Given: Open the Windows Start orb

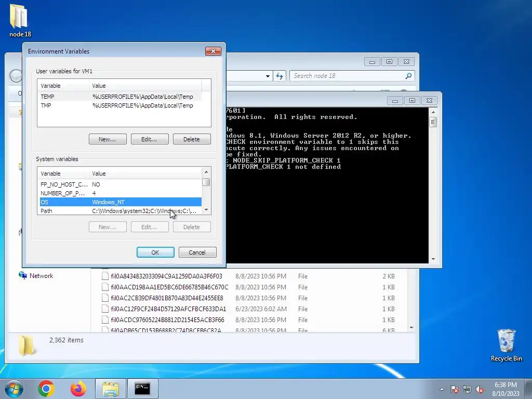Looking at the screenshot, I should pos(14,389).
